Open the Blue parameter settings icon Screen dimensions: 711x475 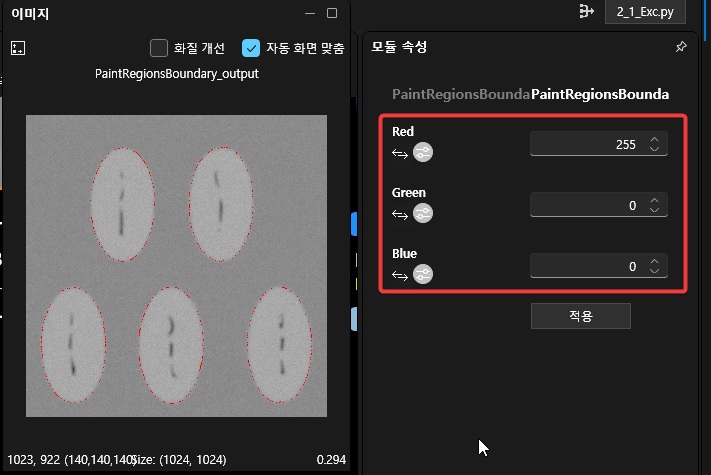(x=423, y=274)
